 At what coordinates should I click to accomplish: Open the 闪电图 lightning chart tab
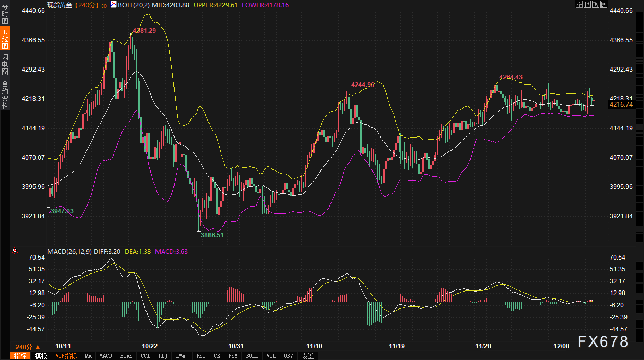[5, 63]
